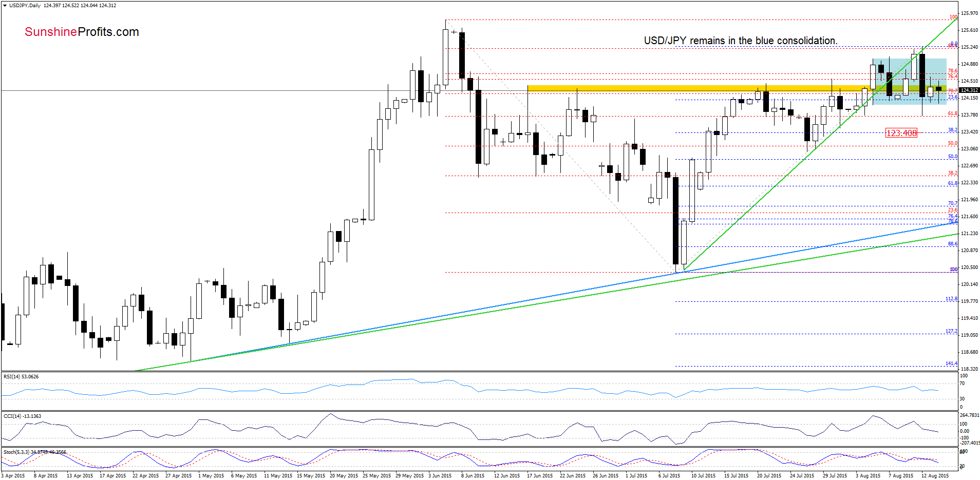Click the current price tag 124.312
980x480 pixels.
coord(969,90)
